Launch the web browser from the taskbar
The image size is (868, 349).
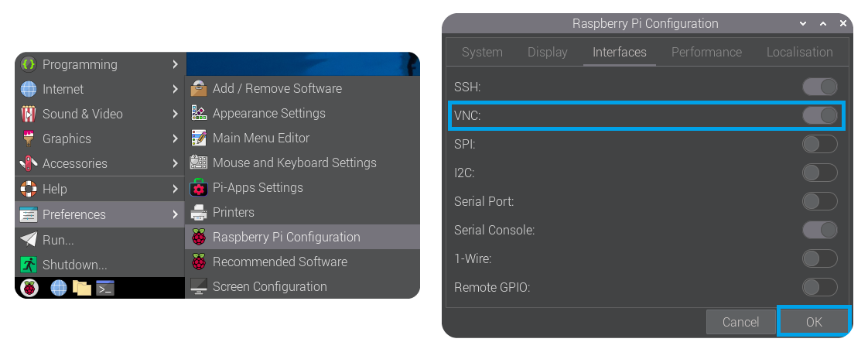[x=59, y=288]
